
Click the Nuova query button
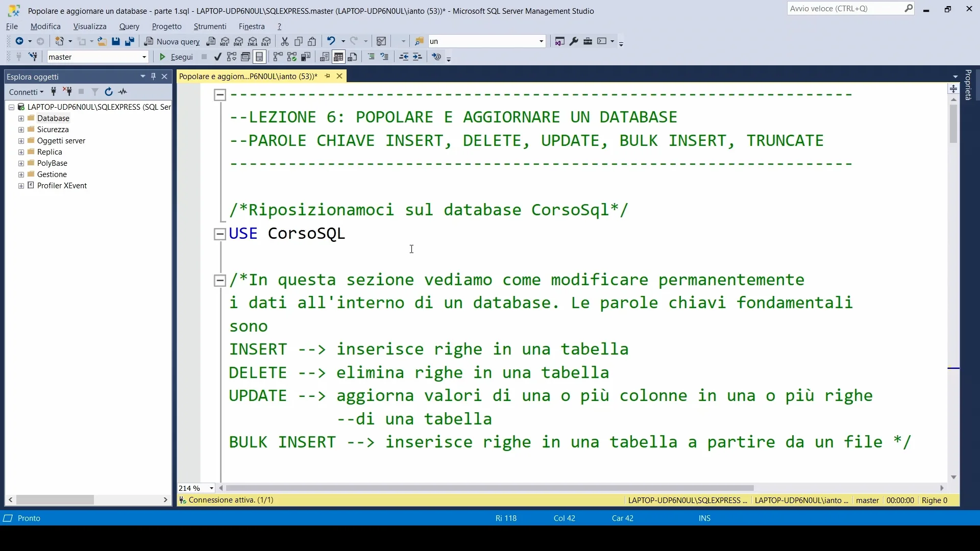[x=172, y=41]
